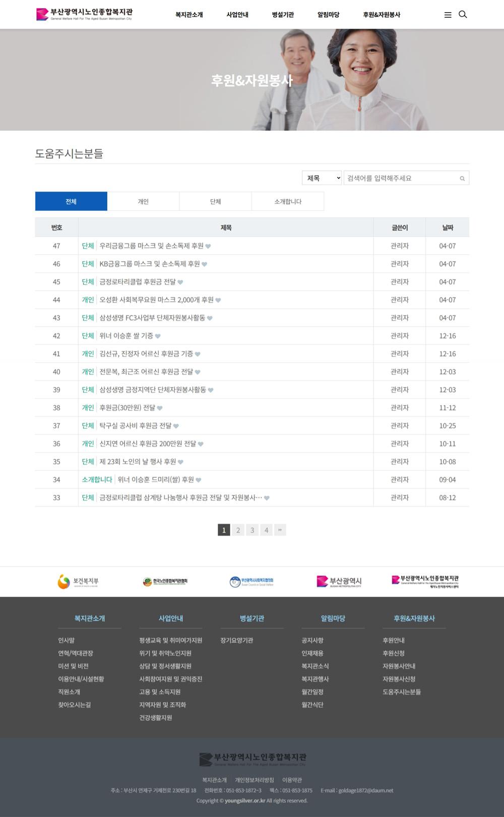Screen dimensions: 504x817
Task: Click the search keyword input field
Action: (x=401, y=178)
